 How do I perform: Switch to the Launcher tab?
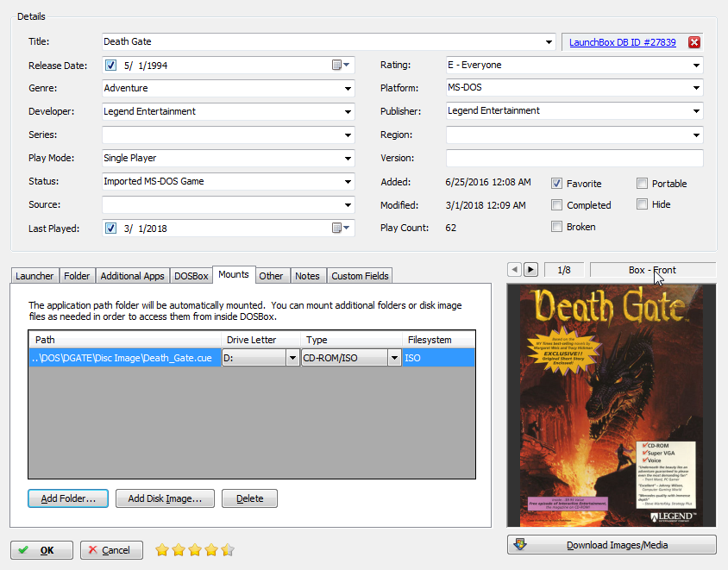click(x=35, y=276)
